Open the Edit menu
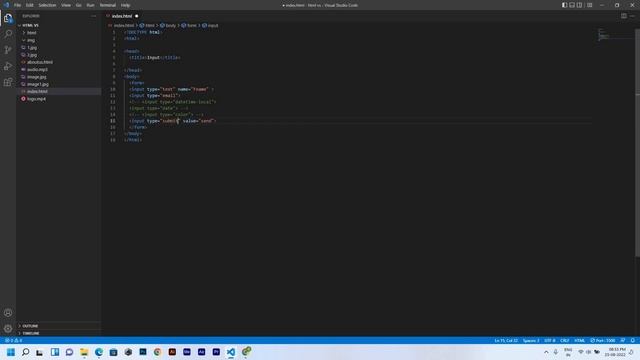 30,5
